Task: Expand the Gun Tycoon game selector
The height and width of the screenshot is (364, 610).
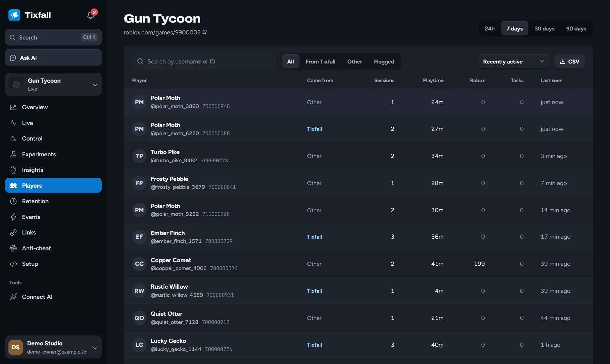Action: 53,84
